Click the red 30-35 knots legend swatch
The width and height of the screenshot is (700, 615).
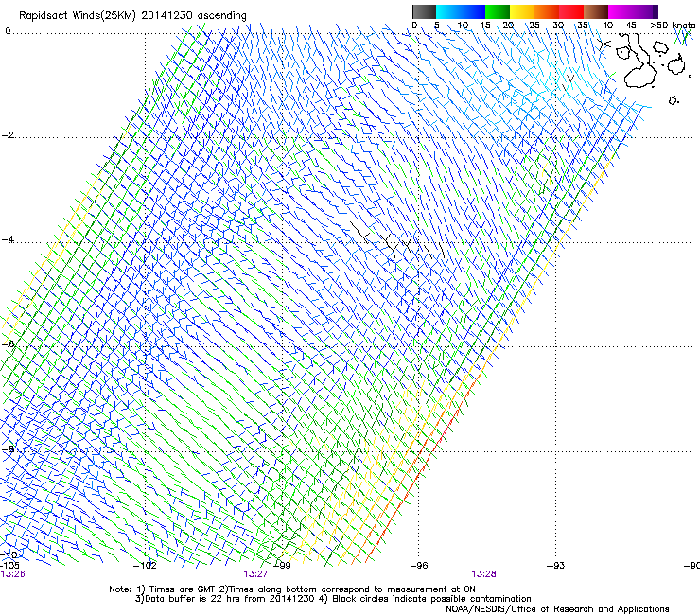click(x=571, y=11)
